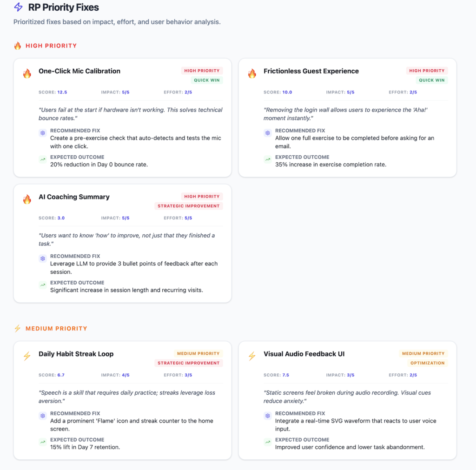
Task: Click the expected outcome trend icon in Daily Habit Streak
Action: coord(43,442)
